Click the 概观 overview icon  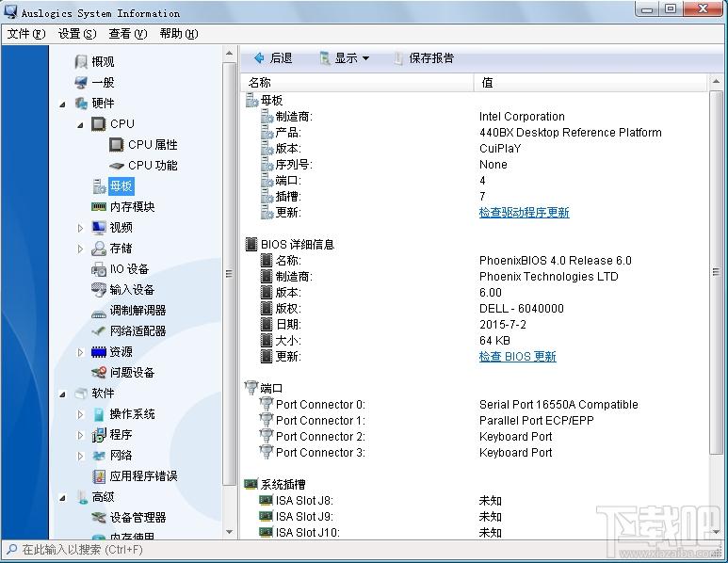pos(81,62)
